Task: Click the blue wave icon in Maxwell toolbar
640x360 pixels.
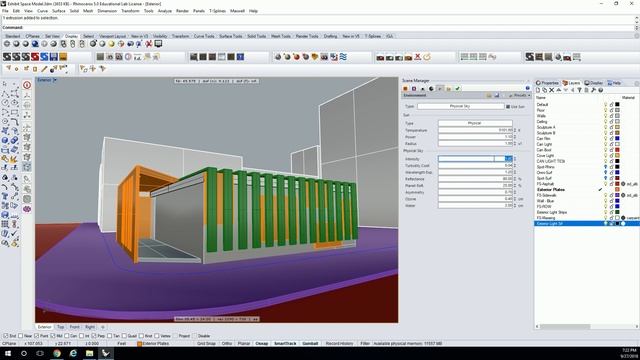Action: [x=343, y=57]
